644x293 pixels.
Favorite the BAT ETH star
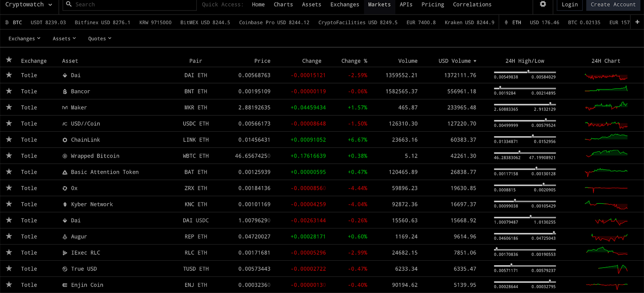click(9, 172)
